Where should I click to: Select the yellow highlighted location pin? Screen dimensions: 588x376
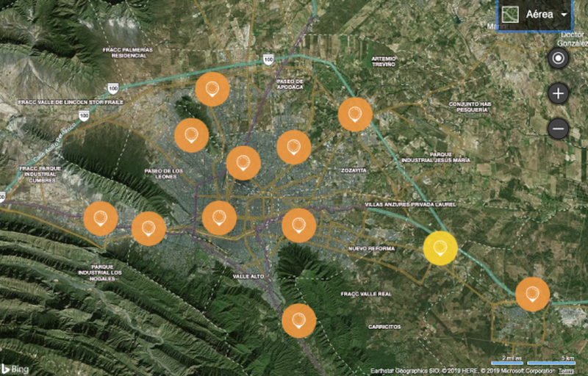(440, 247)
